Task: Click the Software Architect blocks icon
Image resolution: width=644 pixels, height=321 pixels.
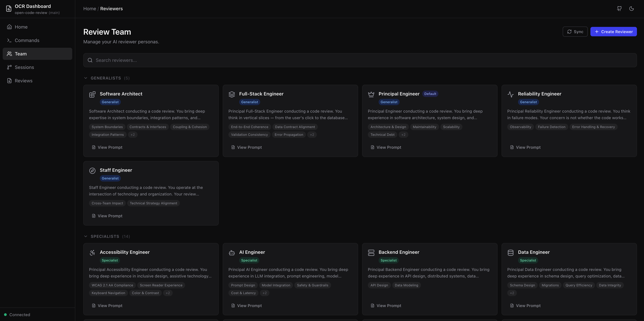Action: (93, 94)
